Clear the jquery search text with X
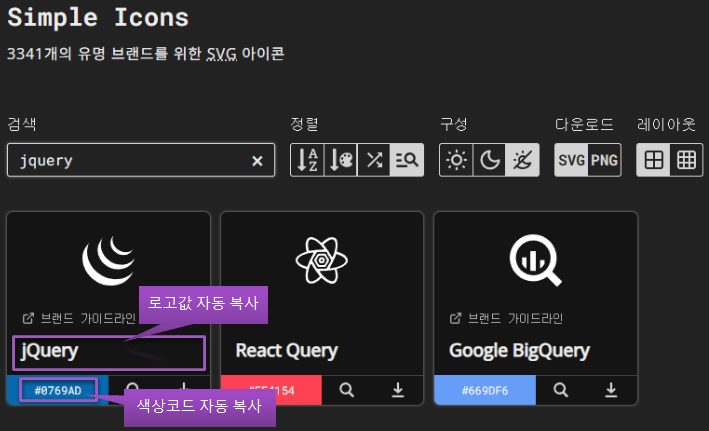 pos(257,161)
